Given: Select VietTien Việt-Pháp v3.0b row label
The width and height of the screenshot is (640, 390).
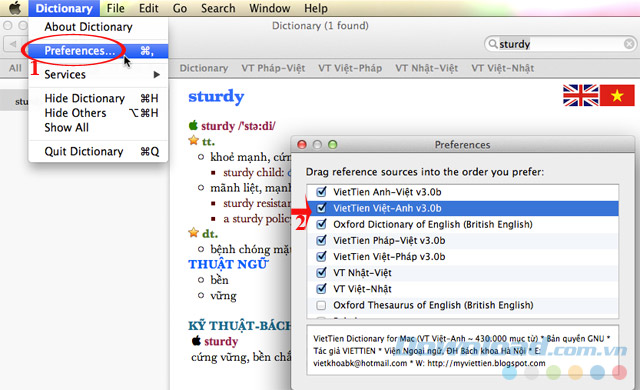Looking at the screenshot, I should click(x=389, y=257).
